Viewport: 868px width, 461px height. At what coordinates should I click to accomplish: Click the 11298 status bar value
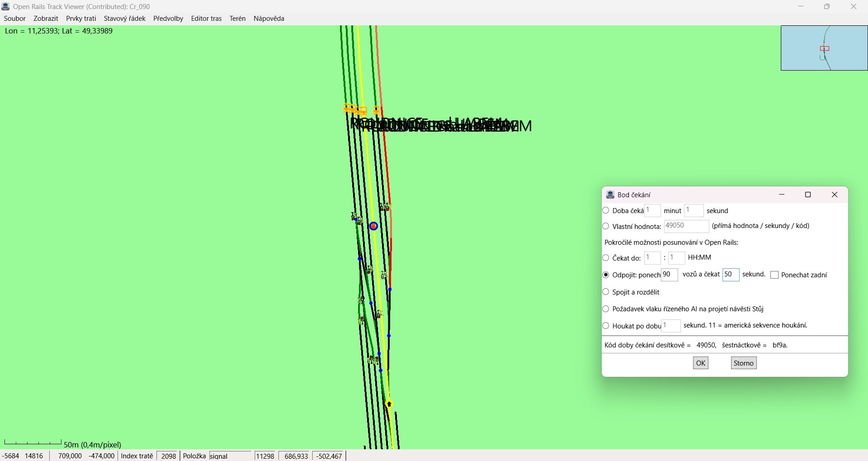pyautogui.click(x=265, y=456)
